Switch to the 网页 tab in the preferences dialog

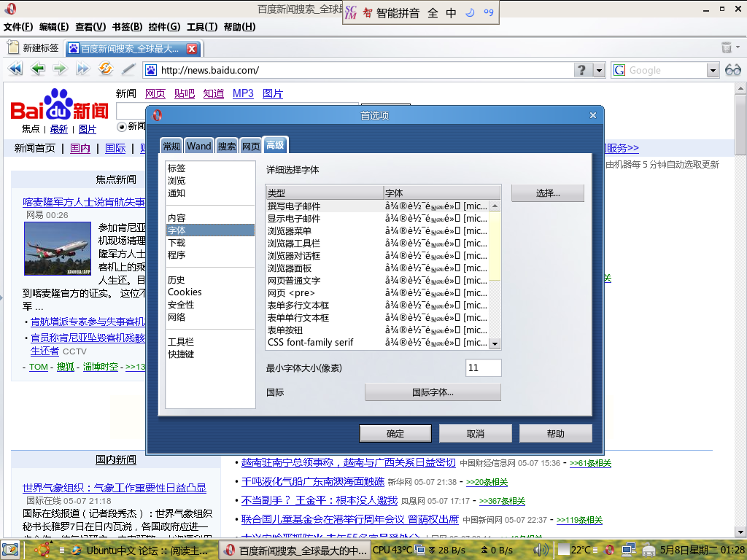coord(251,146)
